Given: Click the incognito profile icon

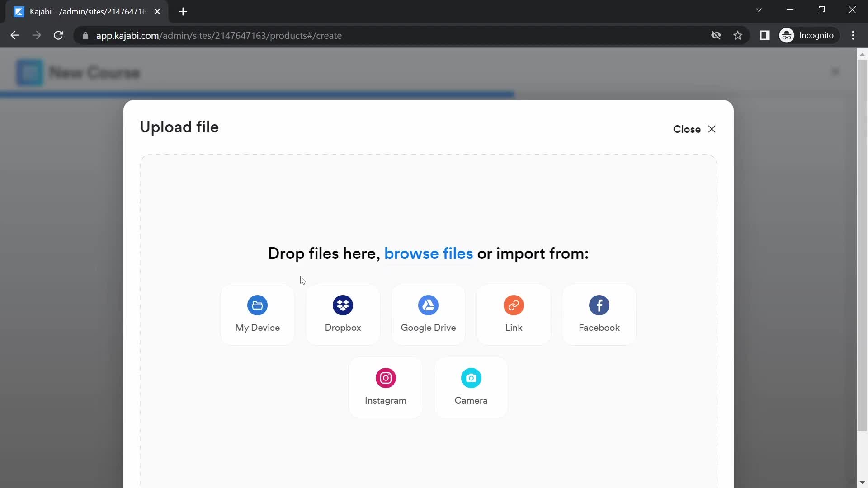Looking at the screenshot, I should (788, 35).
